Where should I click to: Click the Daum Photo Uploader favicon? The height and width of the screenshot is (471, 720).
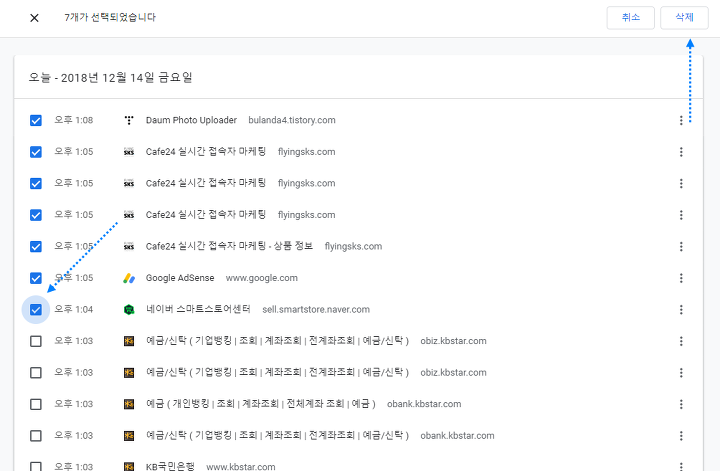click(129, 120)
